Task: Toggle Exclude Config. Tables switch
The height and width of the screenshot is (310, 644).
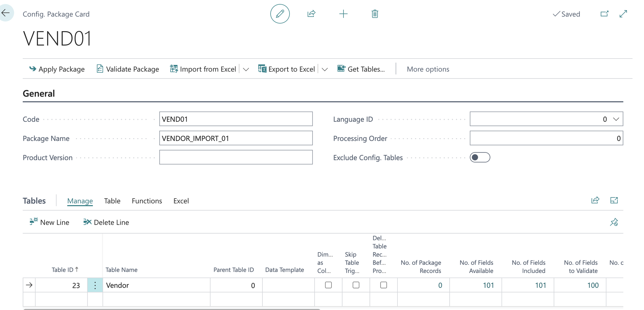Action: click(x=480, y=157)
